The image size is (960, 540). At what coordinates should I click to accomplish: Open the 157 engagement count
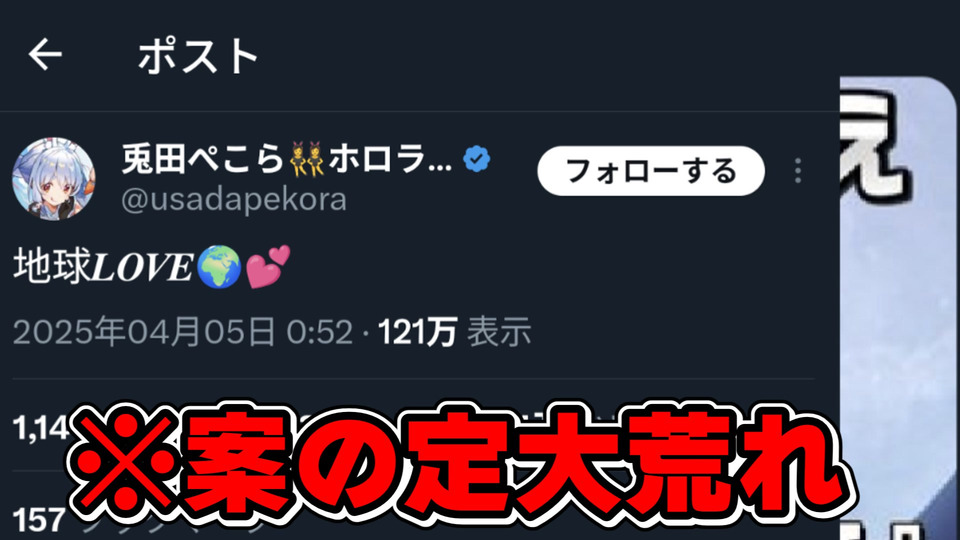click(39, 520)
